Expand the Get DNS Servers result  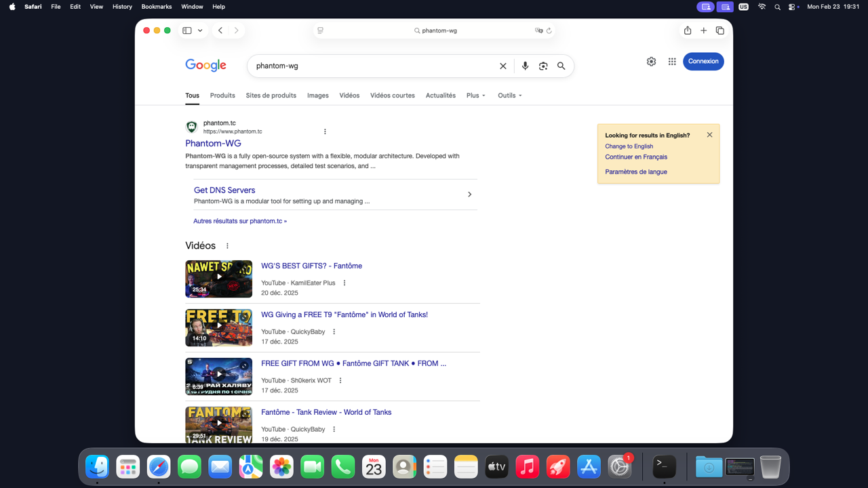point(469,195)
